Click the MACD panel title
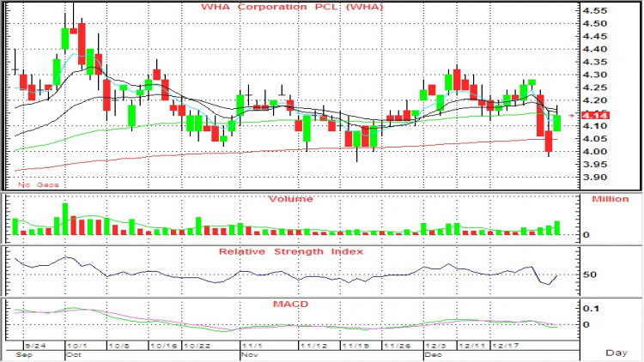 point(290,305)
